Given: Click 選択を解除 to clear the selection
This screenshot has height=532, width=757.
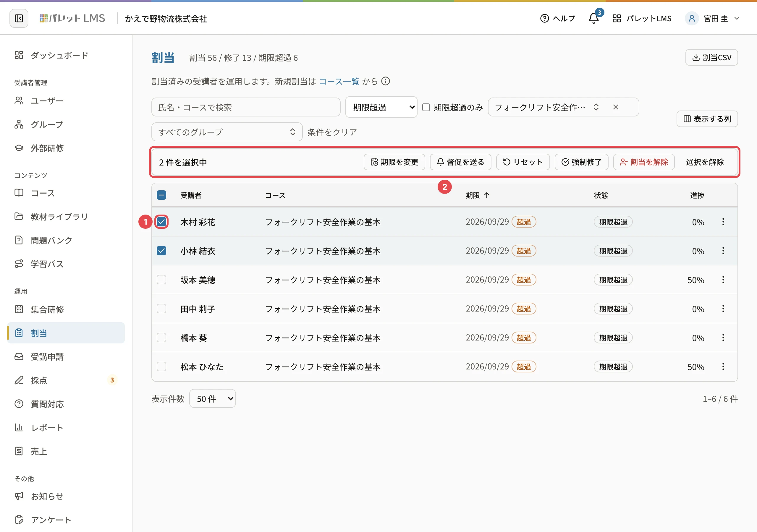Looking at the screenshot, I should 705,162.
